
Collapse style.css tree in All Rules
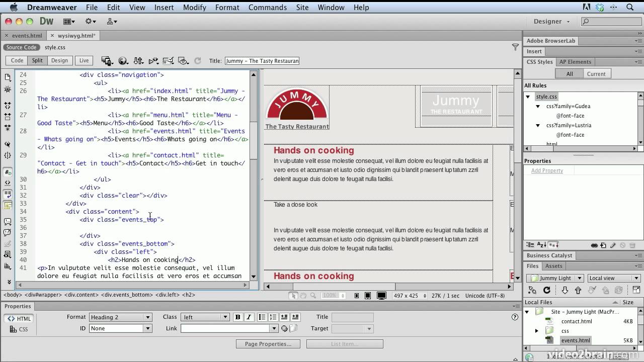click(528, 97)
